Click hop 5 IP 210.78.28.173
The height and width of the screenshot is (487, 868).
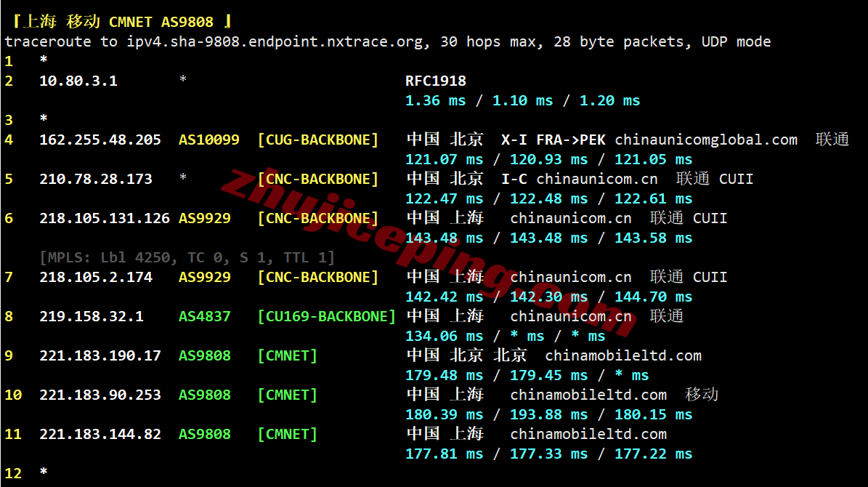[95, 179]
